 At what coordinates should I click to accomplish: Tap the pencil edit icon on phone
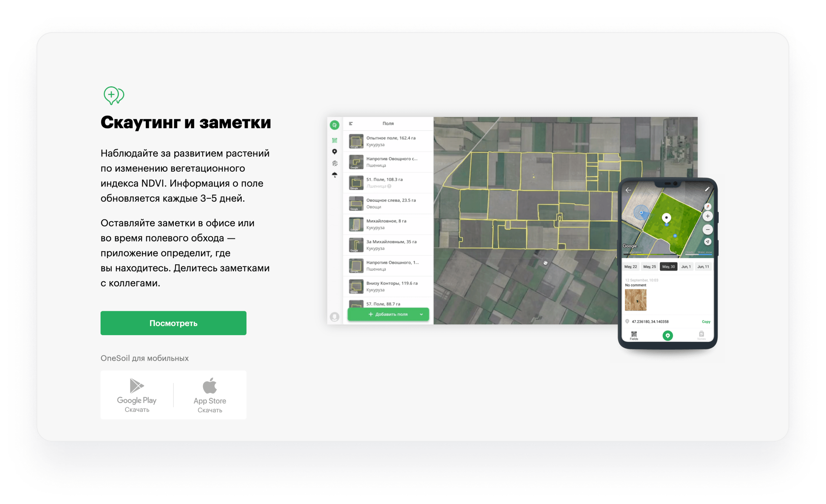point(707,189)
